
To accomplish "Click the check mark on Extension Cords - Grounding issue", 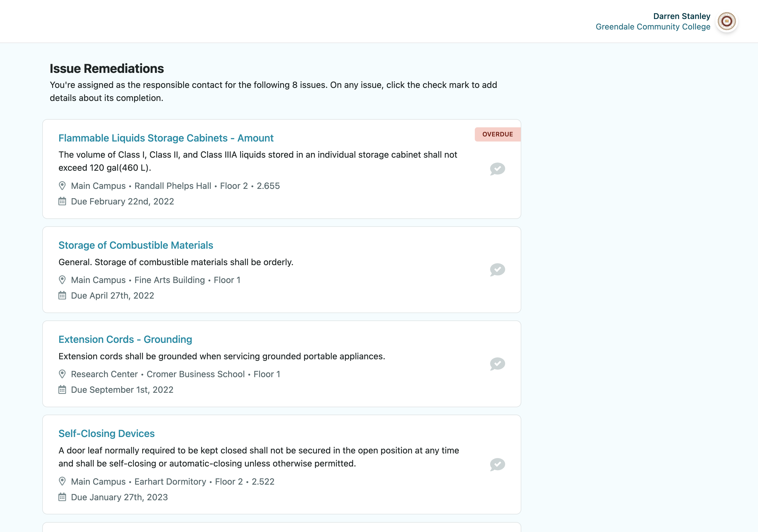I will (497, 364).
